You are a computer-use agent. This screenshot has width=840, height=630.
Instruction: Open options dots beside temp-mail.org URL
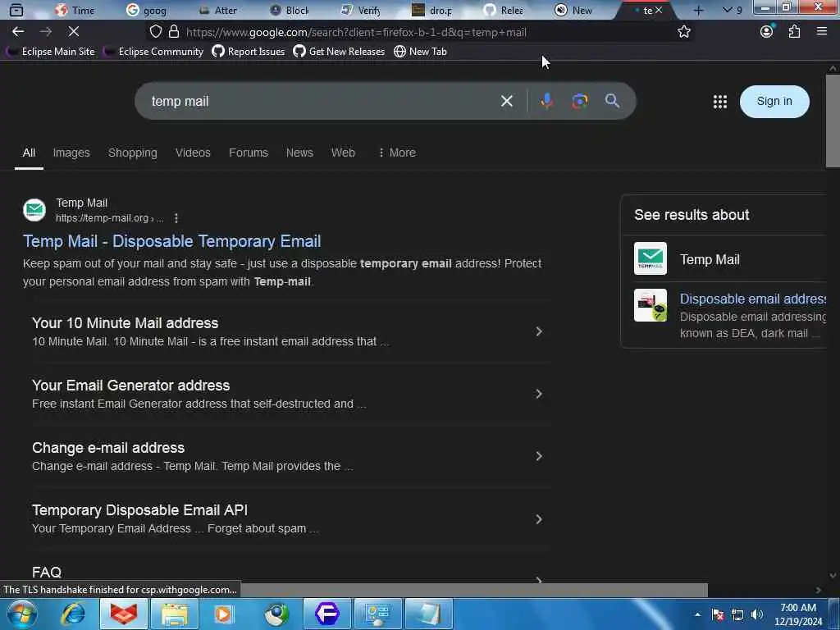[x=176, y=218]
